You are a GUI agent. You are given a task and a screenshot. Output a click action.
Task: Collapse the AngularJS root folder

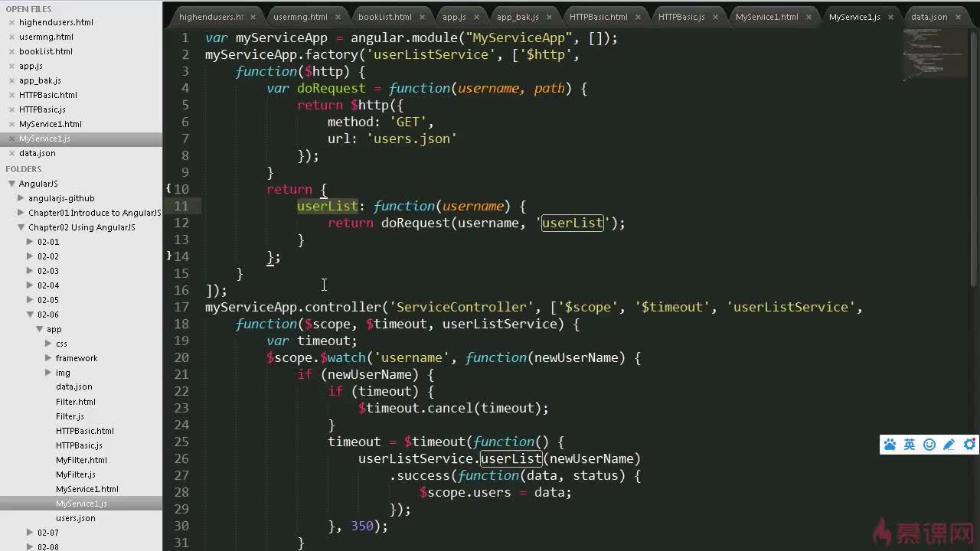[x=12, y=184]
